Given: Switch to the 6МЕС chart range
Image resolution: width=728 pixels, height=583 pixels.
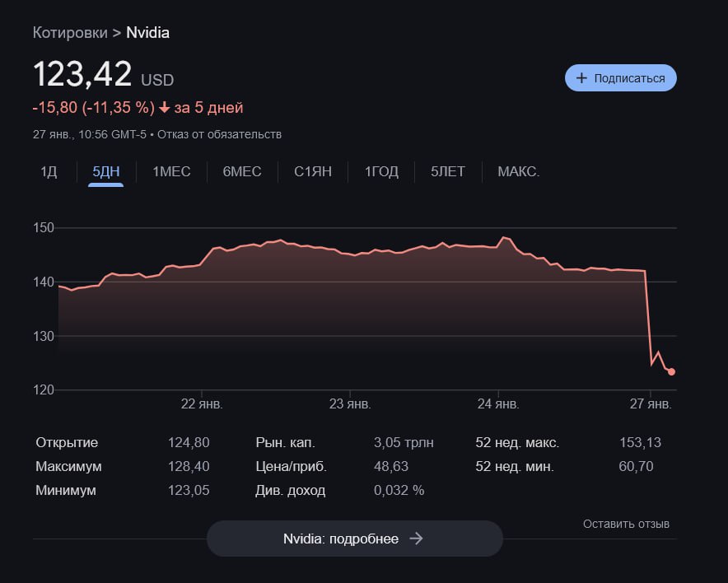Looking at the screenshot, I should pyautogui.click(x=242, y=171).
